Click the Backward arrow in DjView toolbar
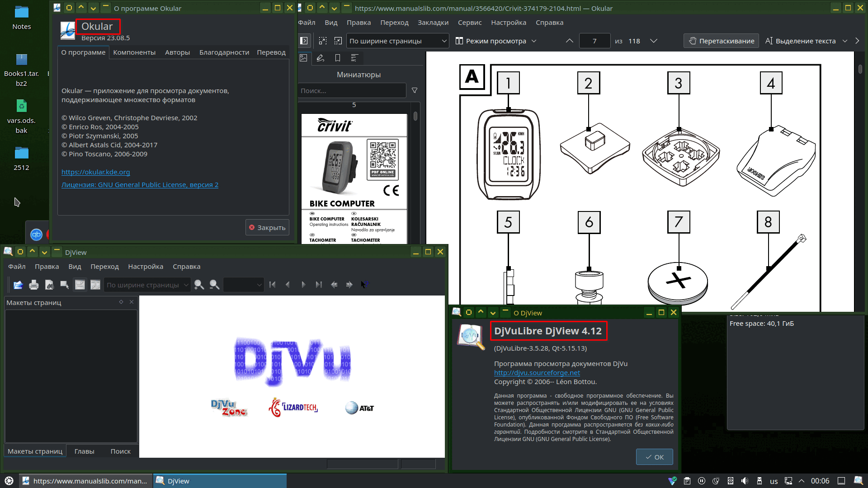This screenshot has height=488, width=868. (x=334, y=285)
